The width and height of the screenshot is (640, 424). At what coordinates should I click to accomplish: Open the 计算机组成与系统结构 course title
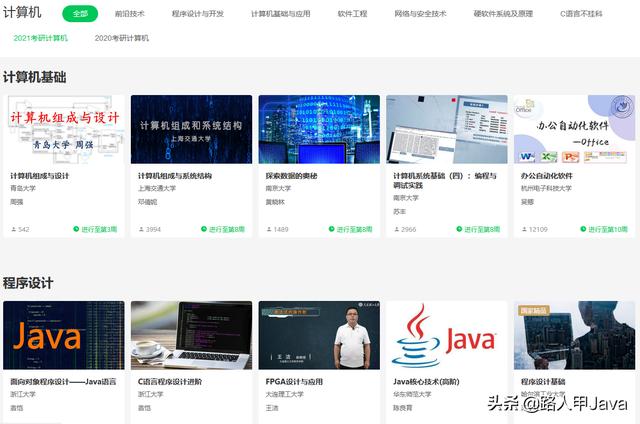[175, 176]
